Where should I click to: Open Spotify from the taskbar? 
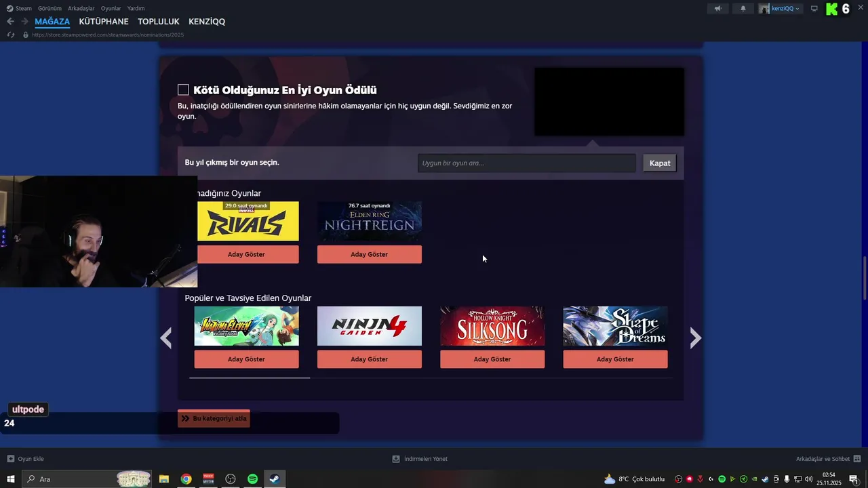click(x=252, y=479)
